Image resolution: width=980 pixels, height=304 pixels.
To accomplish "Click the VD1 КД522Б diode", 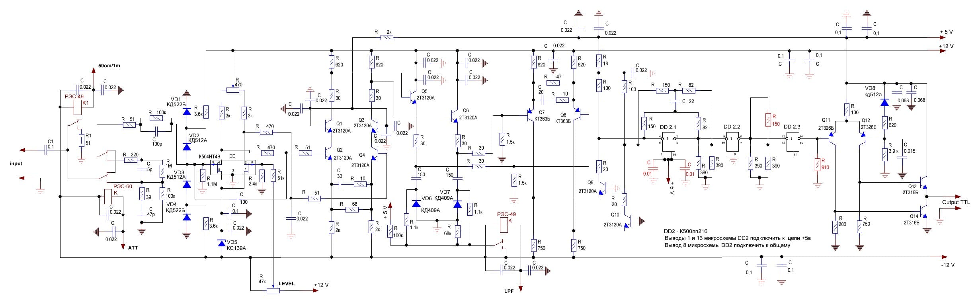I will click(x=186, y=111).
